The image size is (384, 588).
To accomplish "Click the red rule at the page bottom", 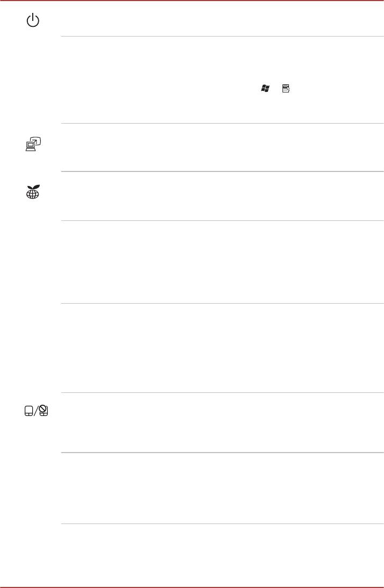I will (x=192, y=586).
